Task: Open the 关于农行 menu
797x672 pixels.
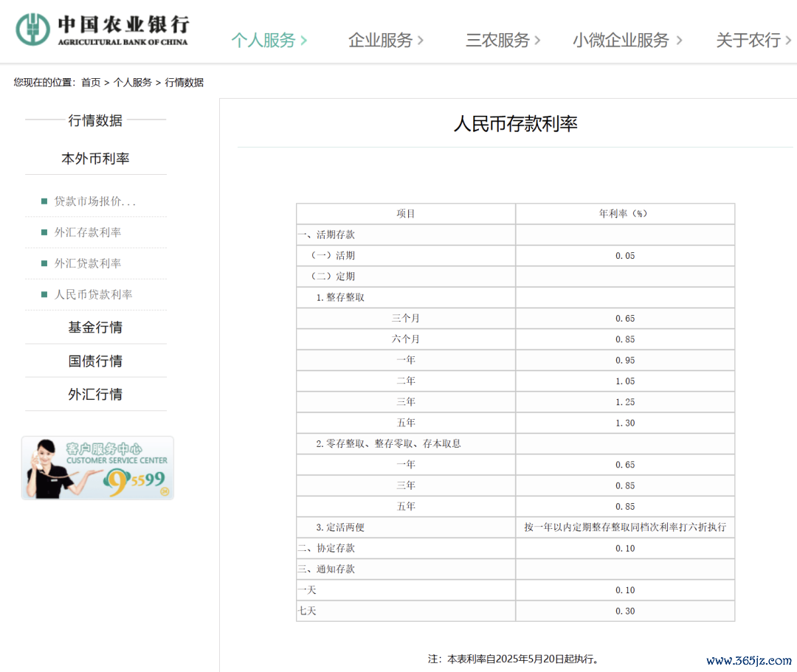Action: [748, 40]
